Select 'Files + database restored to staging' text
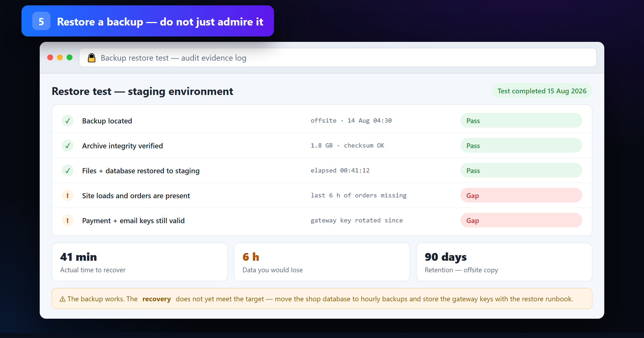The image size is (644, 338). pyautogui.click(x=141, y=171)
